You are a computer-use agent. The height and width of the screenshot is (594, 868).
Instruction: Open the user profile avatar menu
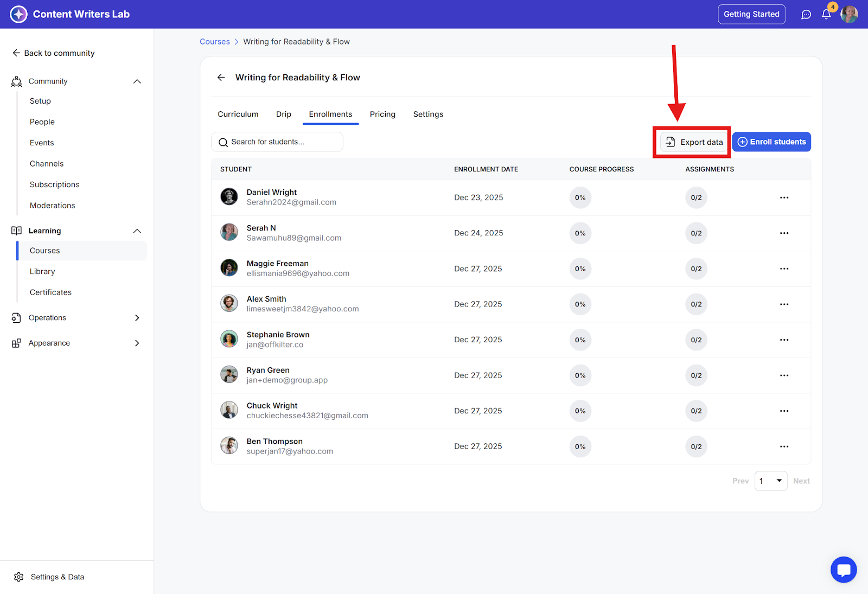coord(849,14)
